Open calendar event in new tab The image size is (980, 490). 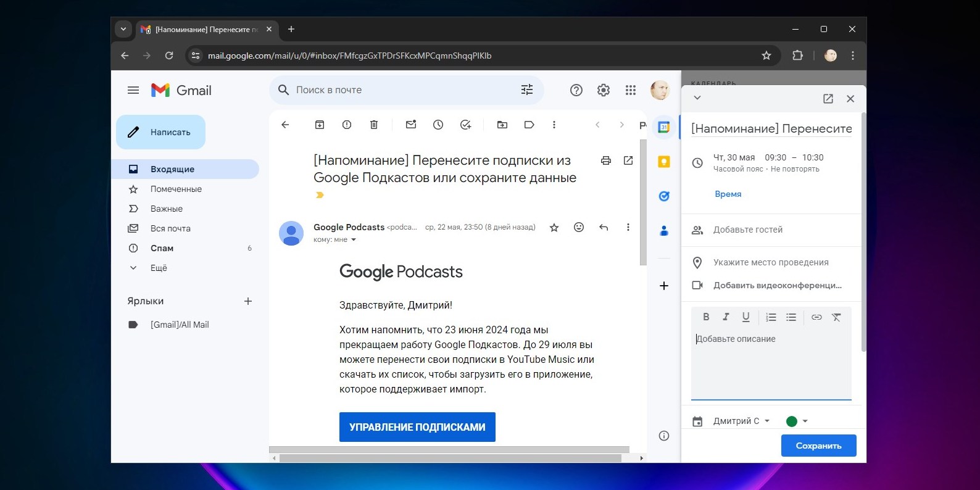click(828, 99)
